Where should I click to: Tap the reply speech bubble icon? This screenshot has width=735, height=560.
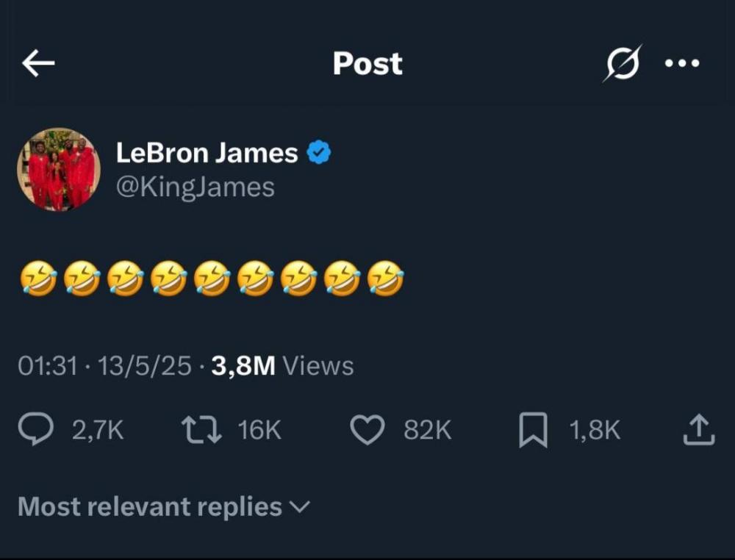pyautogui.click(x=35, y=430)
